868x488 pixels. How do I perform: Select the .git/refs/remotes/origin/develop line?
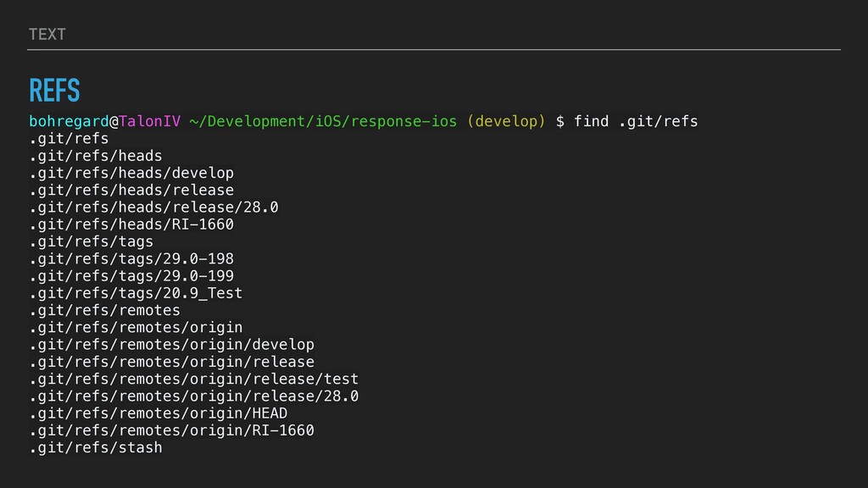[170, 345]
